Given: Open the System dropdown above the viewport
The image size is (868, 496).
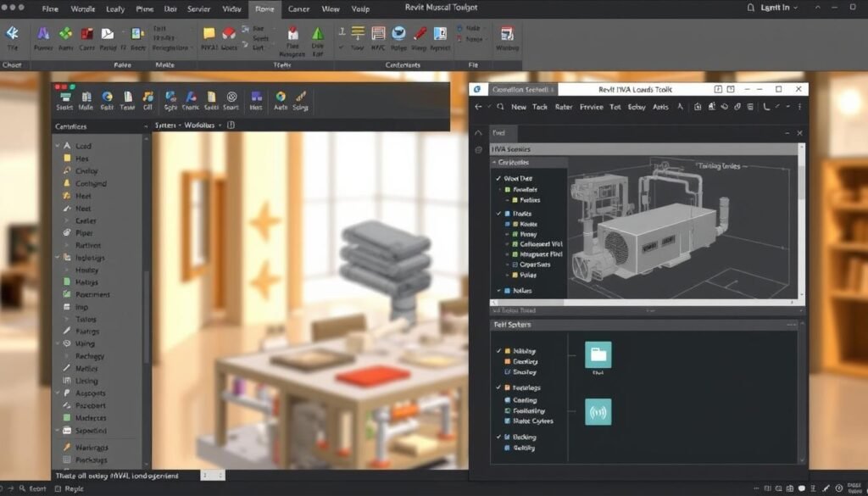Looking at the screenshot, I should tap(168, 125).
